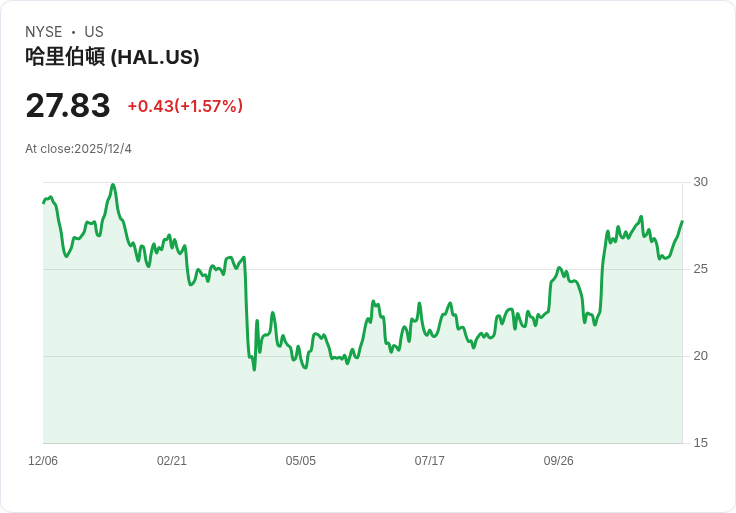Click the chart's highest peak near 30
This screenshot has height=513, width=736.
(113, 185)
